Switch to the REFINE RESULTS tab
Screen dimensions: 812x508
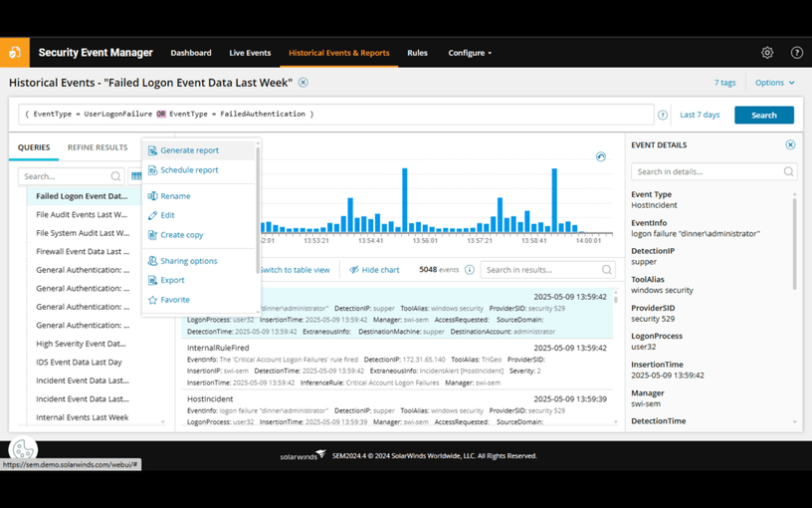click(x=98, y=147)
